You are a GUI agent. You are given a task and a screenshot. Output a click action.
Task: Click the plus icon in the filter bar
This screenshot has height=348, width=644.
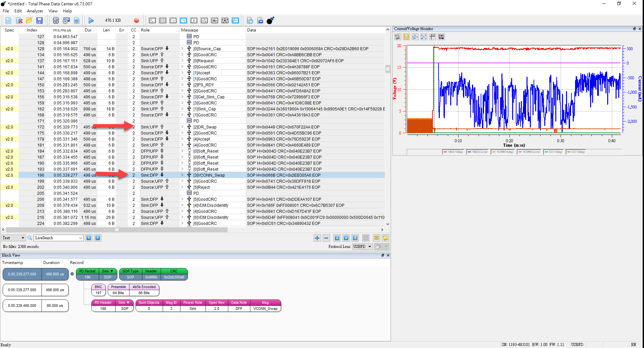pos(317,238)
